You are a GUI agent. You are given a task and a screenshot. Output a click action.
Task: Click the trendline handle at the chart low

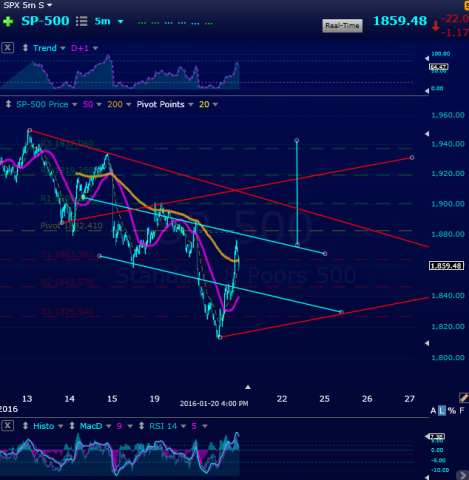[x=220, y=337]
